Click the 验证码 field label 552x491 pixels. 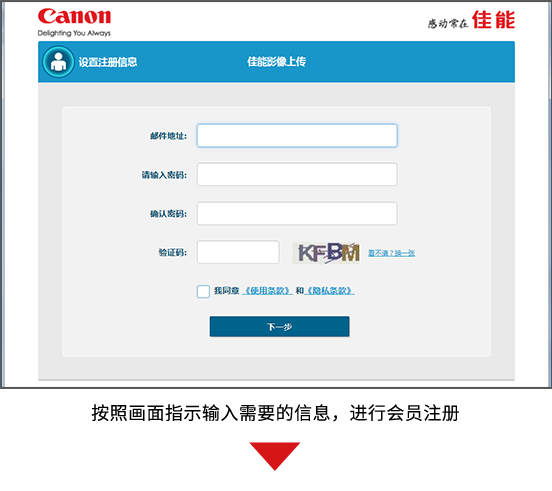point(173,252)
